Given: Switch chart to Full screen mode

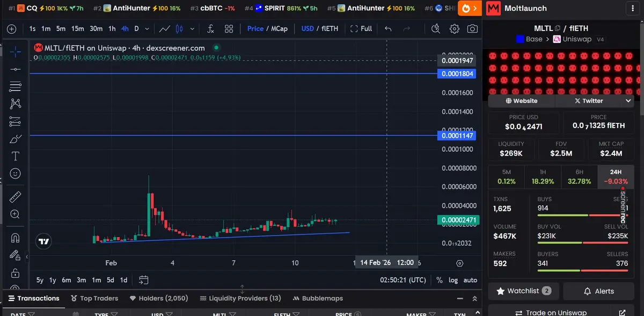Looking at the screenshot, I should 361,28.
